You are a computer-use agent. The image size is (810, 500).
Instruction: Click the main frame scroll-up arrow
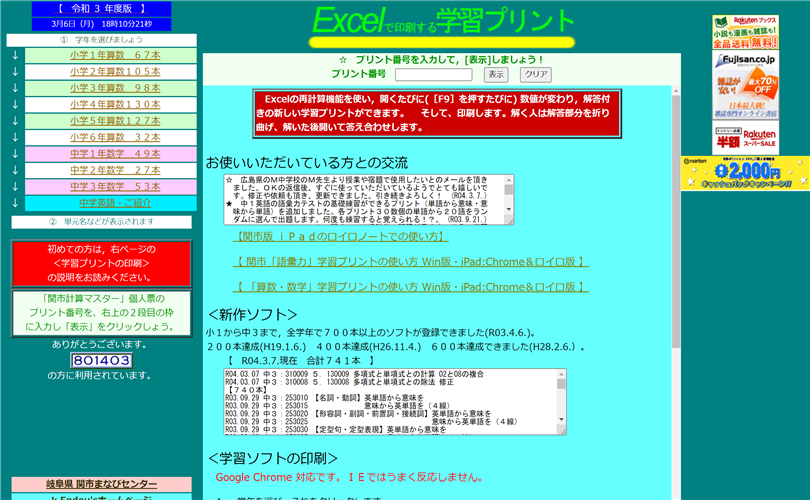pos(676,91)
